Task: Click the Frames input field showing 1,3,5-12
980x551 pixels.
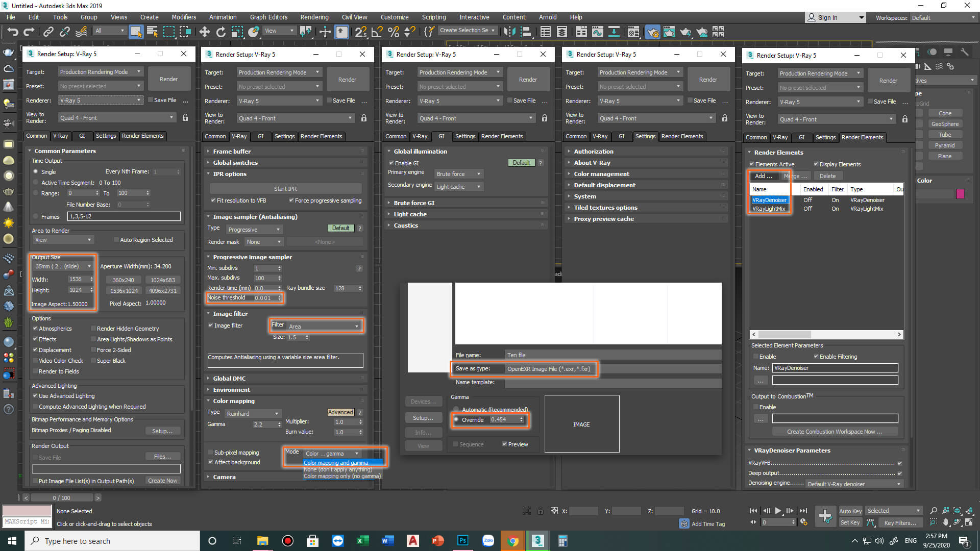Action: point(124,216)
